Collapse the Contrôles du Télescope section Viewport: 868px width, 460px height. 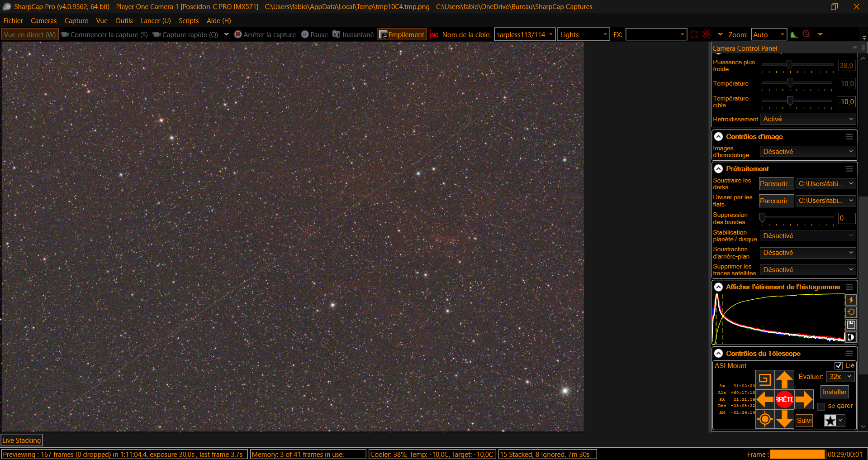tap(718, 354)
